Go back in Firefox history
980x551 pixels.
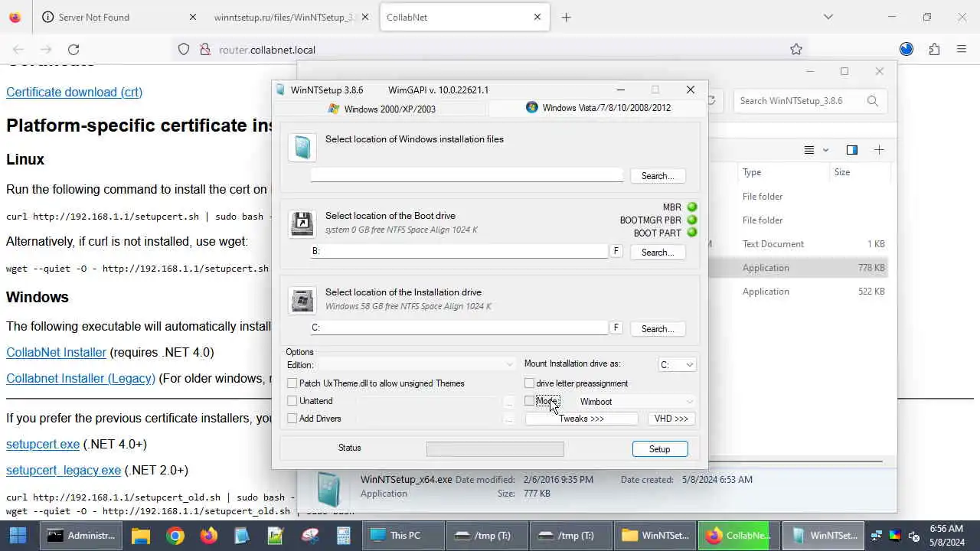coord(18,50)
